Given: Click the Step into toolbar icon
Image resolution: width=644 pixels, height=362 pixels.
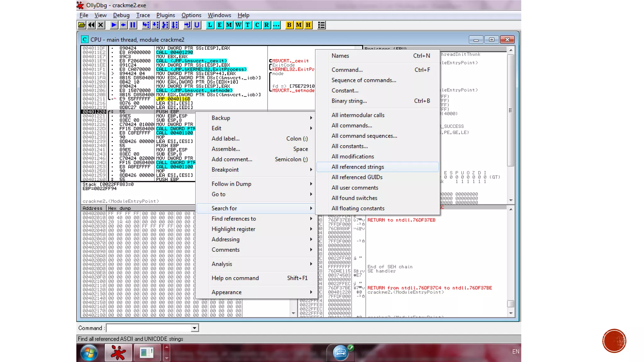Looking at the screenshot, I should pos(146,25).
